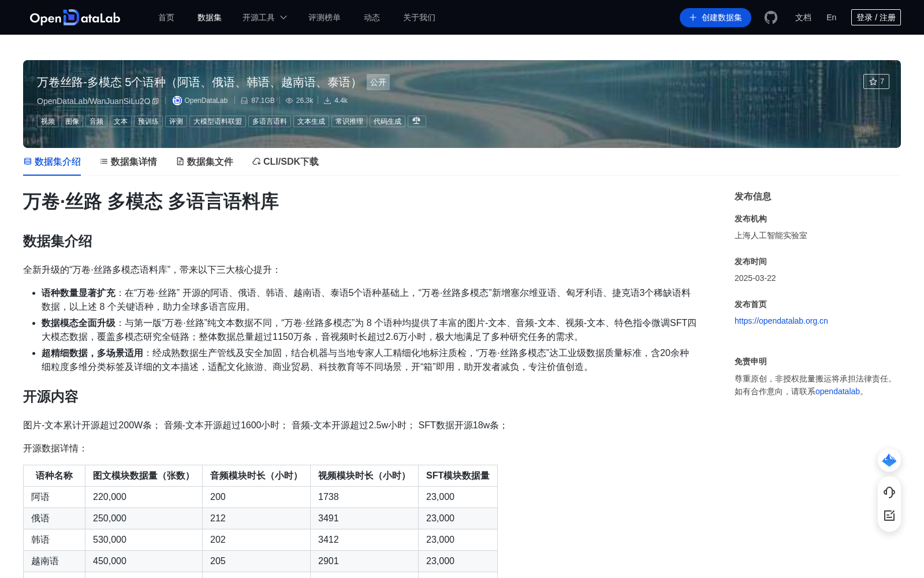Click the 常识推理 tag

[349, 121]
